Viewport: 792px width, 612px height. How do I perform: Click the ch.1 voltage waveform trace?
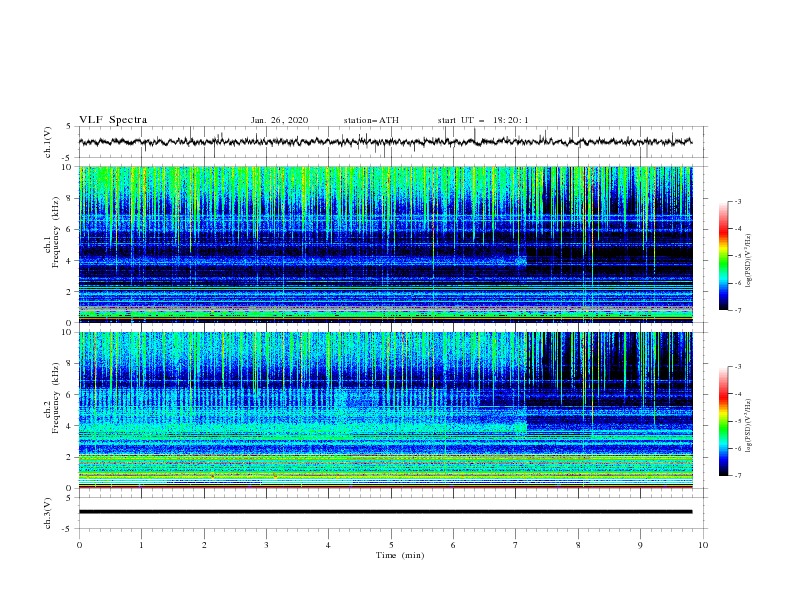click(x=385, y=142)
